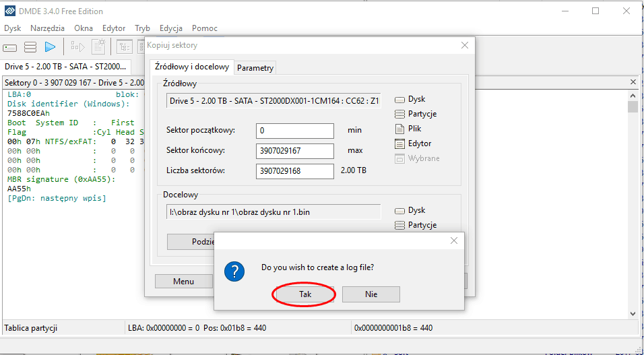Open the Tryb menu

point(142,28)
